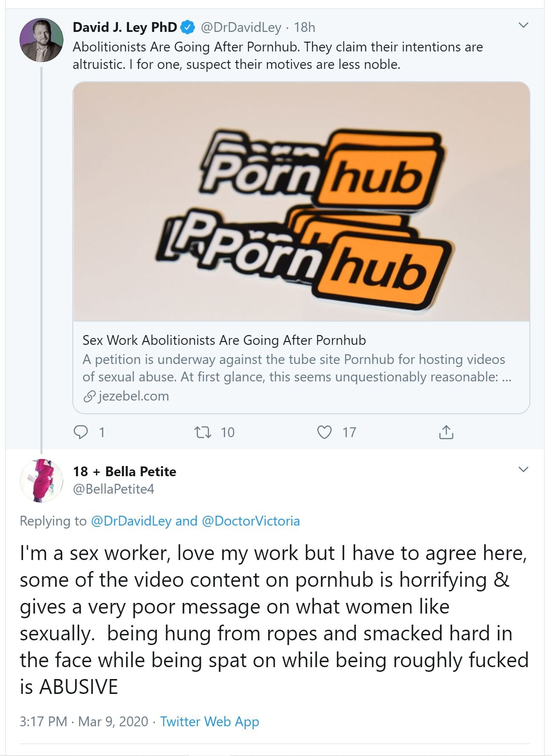Like the tweet with heart icon

point(324,432)
